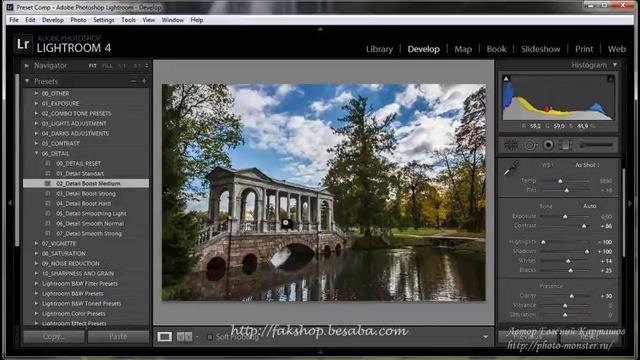Click Auto tone button
Screen dimensions: 640x360
589,206
